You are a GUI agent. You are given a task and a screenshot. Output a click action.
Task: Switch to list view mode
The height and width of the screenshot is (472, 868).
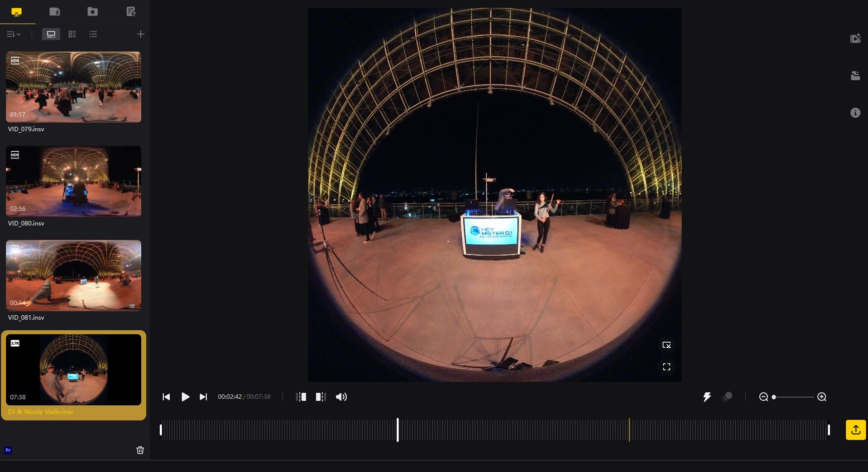(93, 34)
